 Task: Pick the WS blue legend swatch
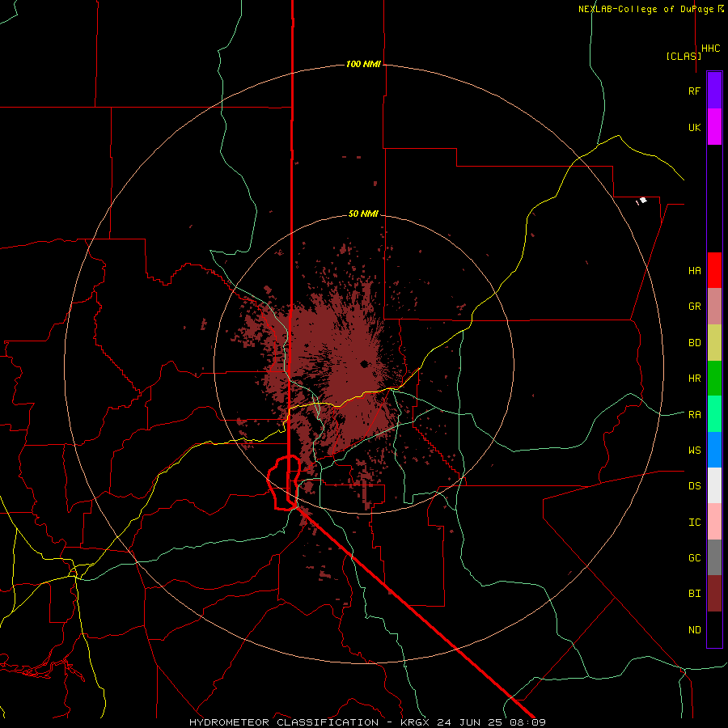(714, 450)
